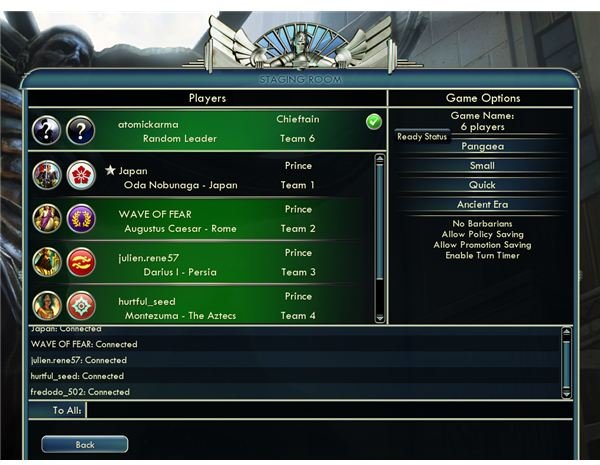Viewport: 600px width, 465px height.
Task: Select Oda Nobunaga leader portrait
Action: (47, 175)
